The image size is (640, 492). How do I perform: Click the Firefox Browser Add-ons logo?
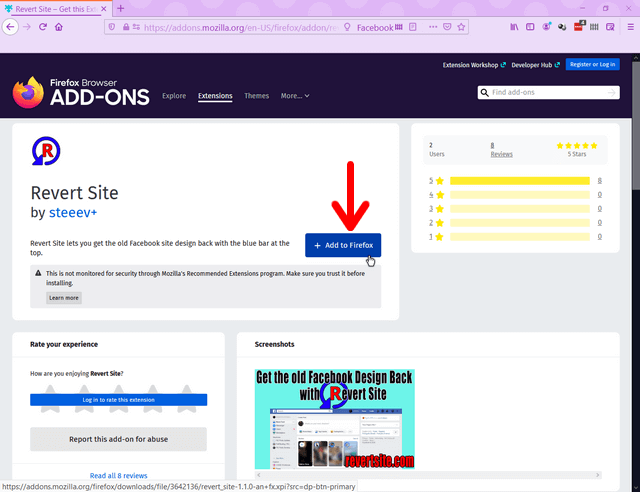81,92
